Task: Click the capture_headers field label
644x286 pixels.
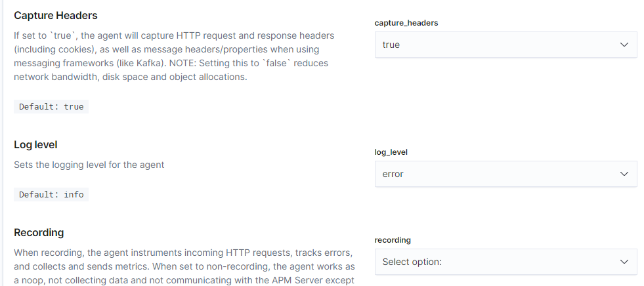Action: [x=406, y=23]
